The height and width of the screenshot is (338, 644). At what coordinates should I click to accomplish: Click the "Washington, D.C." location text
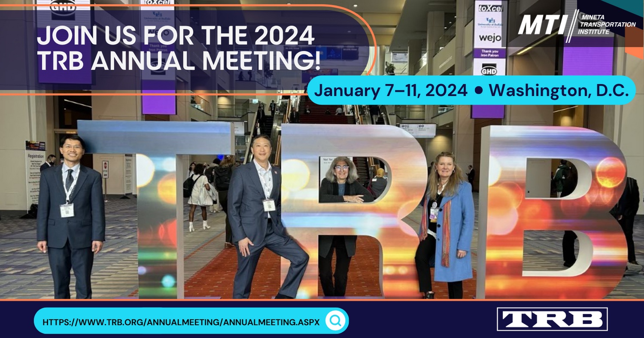pyautogui.click(x=559, y=90)
